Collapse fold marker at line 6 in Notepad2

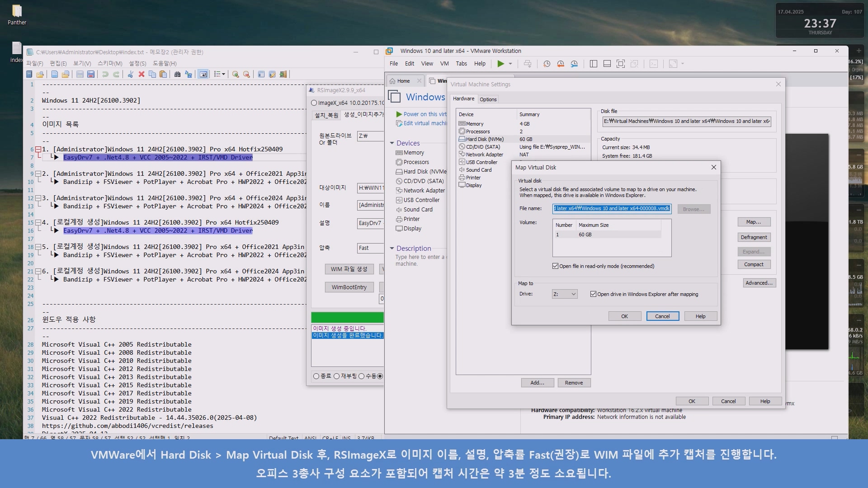coord(38,149)
